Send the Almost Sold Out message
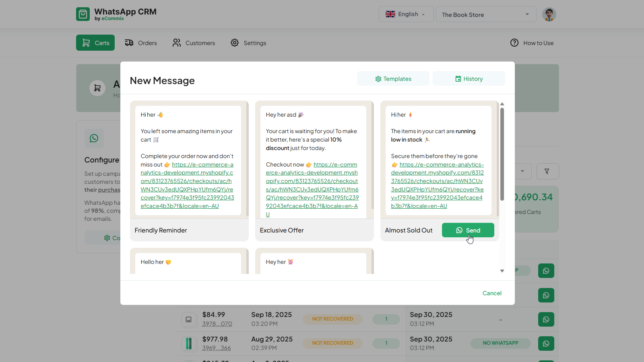Image resolution: width=644 pixels, height=362 pixels. (x=468, y=230)
